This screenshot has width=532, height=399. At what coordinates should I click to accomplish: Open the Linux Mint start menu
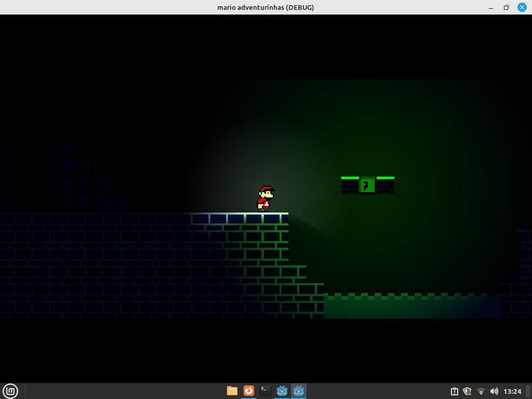tap(10, 391)
